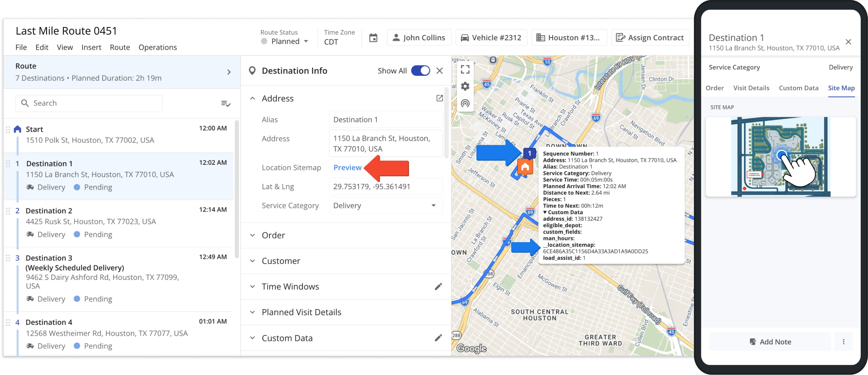Collapse Custom Data triangle in map tooltip

pos(545,212)
